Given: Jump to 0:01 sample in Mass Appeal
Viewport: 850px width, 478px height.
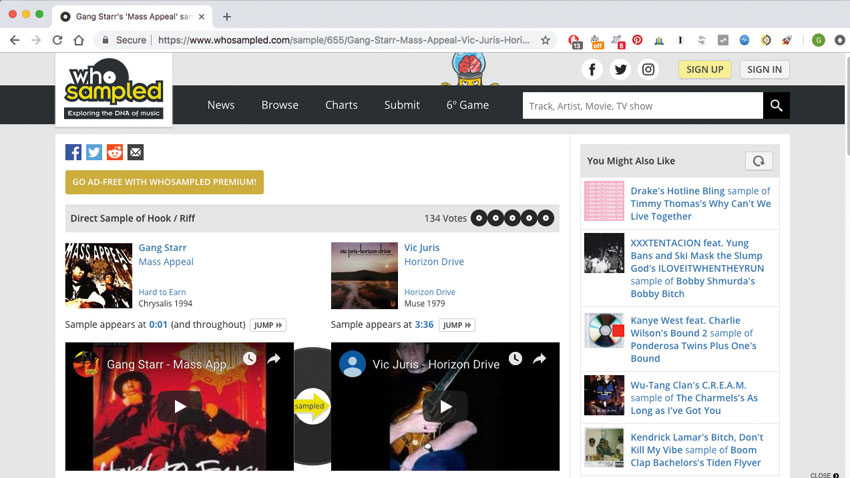Looking at the screenshot, I should (268, 325).
